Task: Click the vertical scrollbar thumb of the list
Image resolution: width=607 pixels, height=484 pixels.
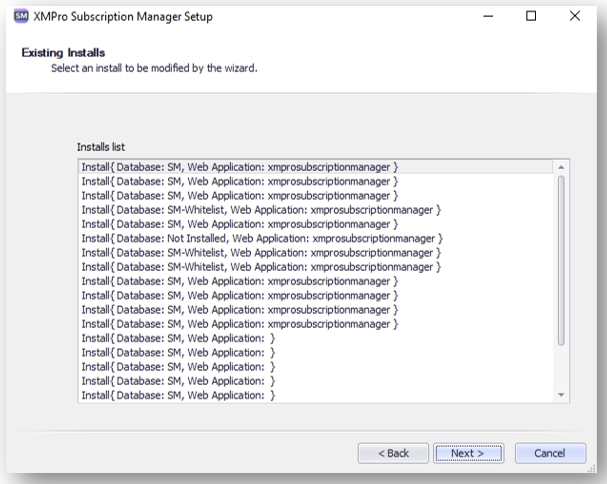Action: pyautogui.click(x=561, y=260)
